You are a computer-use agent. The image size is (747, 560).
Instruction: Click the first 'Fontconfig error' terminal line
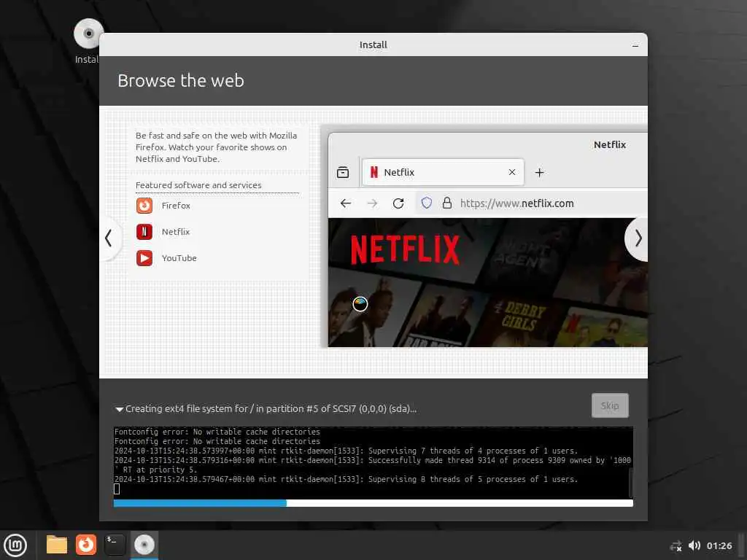pyautogui.click(x=217, y=432)
